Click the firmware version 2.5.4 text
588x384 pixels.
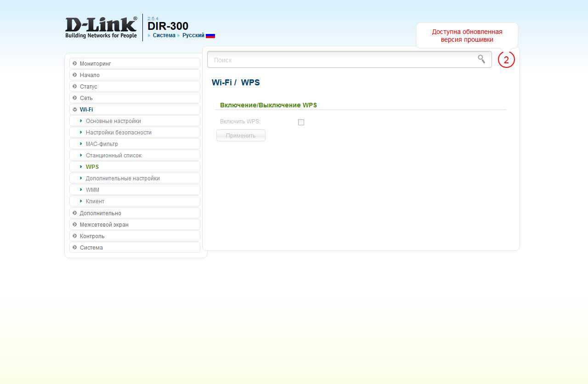(153, 18)
